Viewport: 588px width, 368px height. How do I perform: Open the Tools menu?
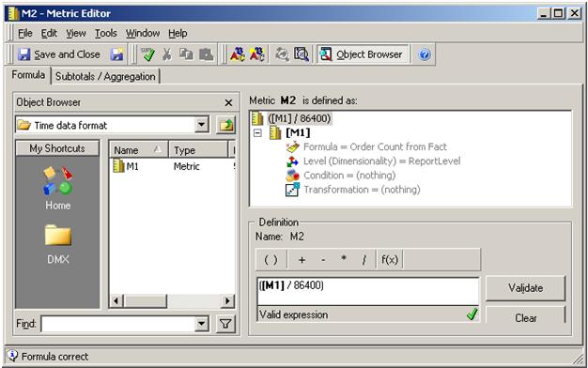(x=106, y=34)
